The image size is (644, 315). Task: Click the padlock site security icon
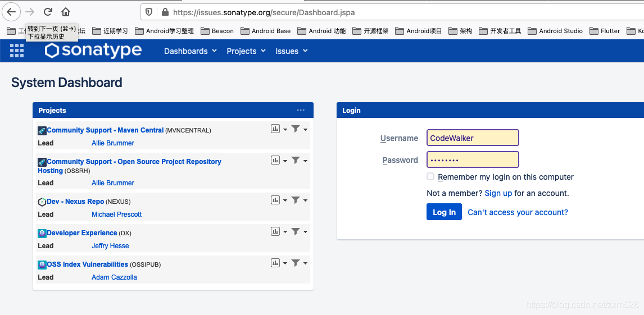[165, 12]
